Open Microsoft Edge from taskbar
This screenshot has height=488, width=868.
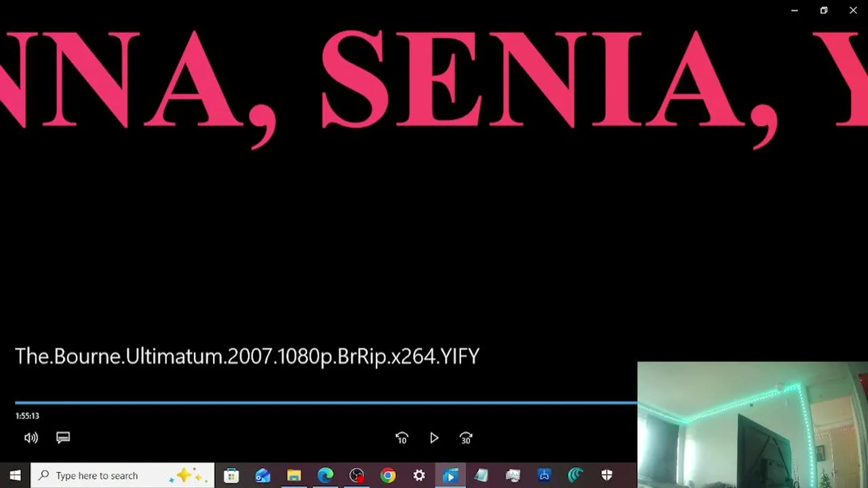click(x=325, y=476)
